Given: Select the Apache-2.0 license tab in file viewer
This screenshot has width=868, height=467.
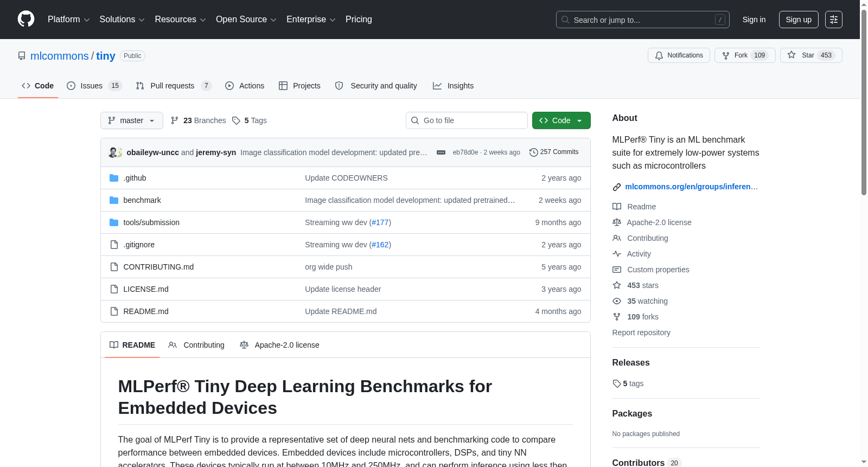Looking at the screenshot, I should click(279, 345).
